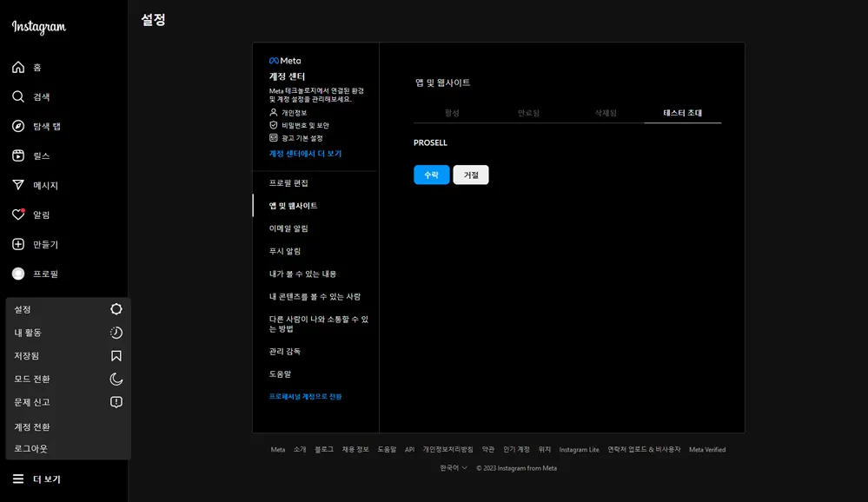Switch to the 만료됨 tab
Screen dimensions: 868x502
[x=528, y=113]
